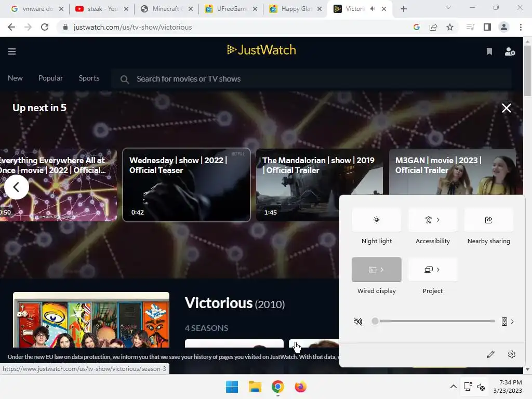Screen dimensions: 532x399
Task: Go back in Chrome
Action: pos(11,27)
